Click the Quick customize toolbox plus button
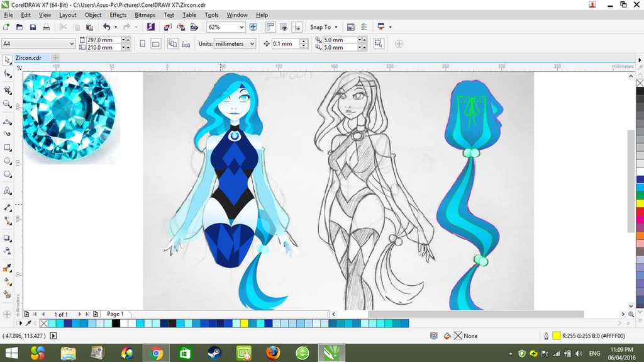 [7, 314]
